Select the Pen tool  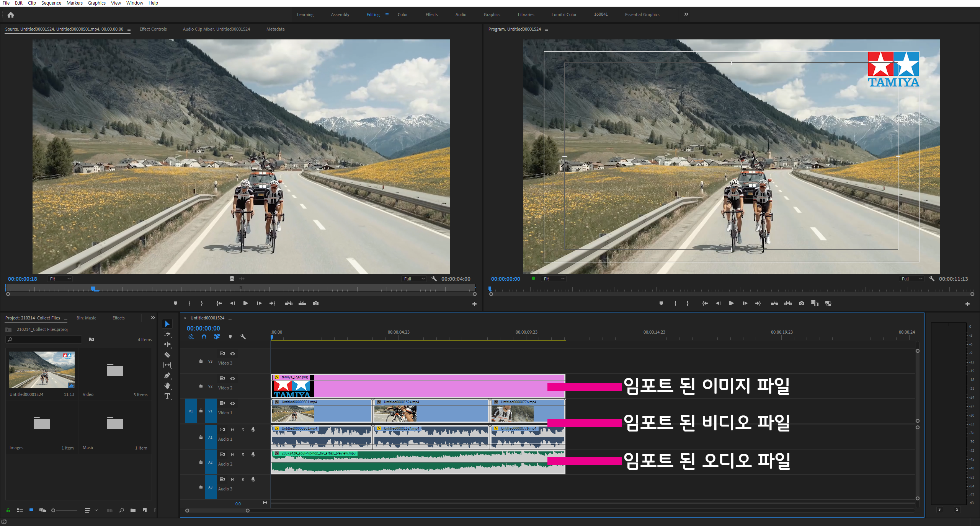tap(167, 376)
